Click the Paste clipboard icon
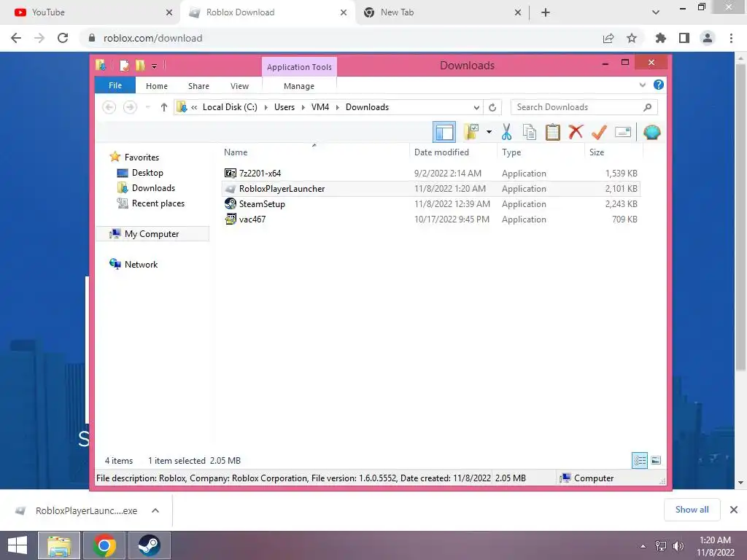747x560 pixels. coord(553,133)
